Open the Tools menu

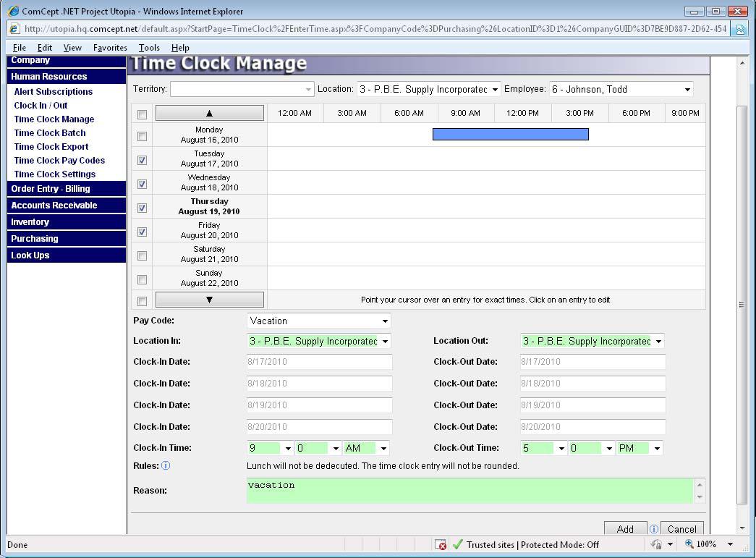point(149,48)
